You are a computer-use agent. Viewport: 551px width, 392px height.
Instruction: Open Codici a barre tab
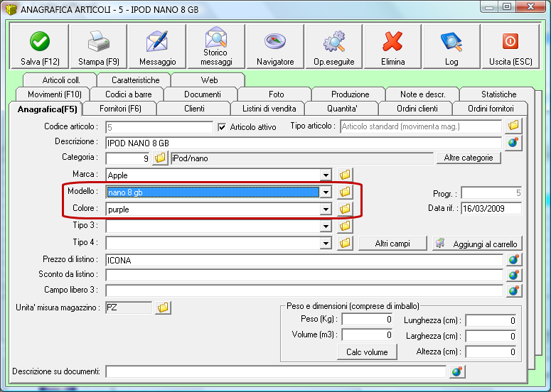click(x=128, y=94)
